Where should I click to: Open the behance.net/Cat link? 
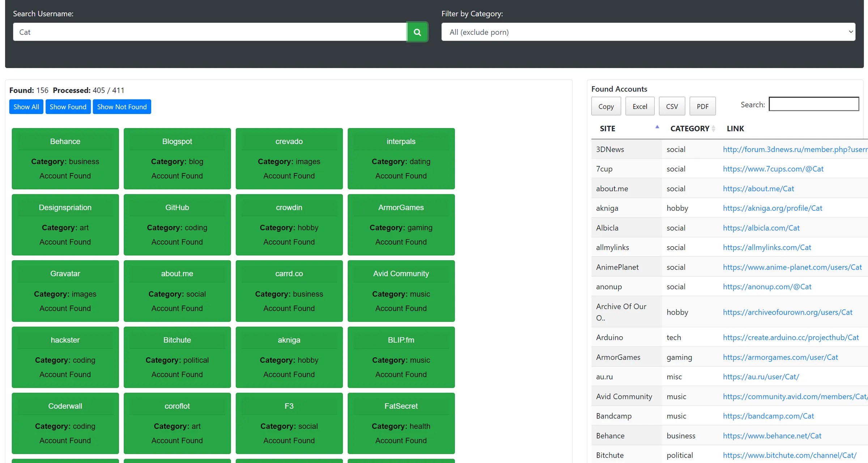772,436
